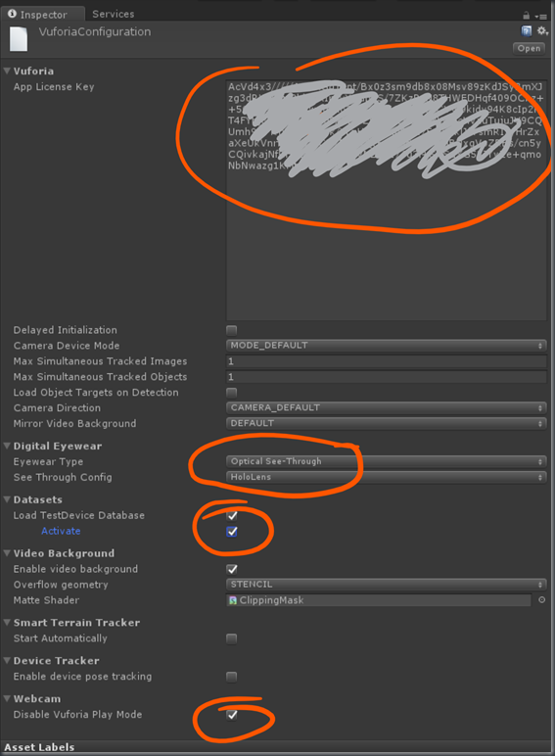Click the Open button
This screenshot has height=756, width=555.
click(x=529, y=48)
